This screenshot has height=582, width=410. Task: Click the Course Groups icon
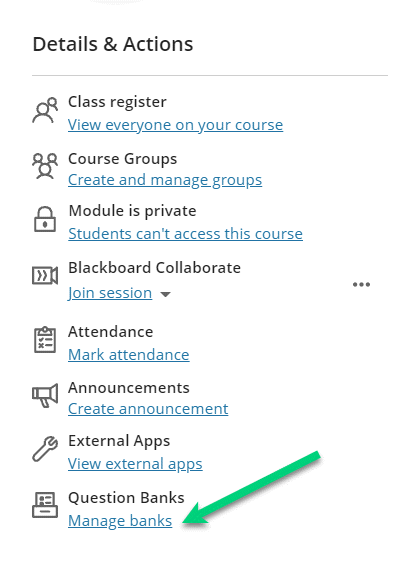click(x=45, y=166)
